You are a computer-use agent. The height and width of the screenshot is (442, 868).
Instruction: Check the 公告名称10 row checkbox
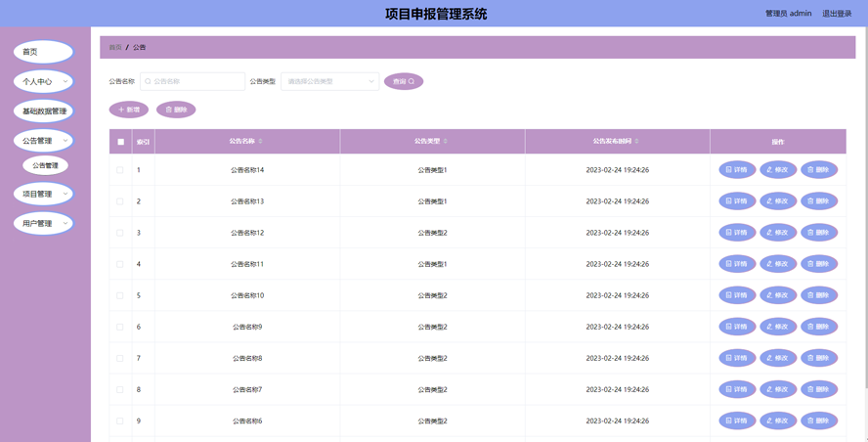(120, 295)
